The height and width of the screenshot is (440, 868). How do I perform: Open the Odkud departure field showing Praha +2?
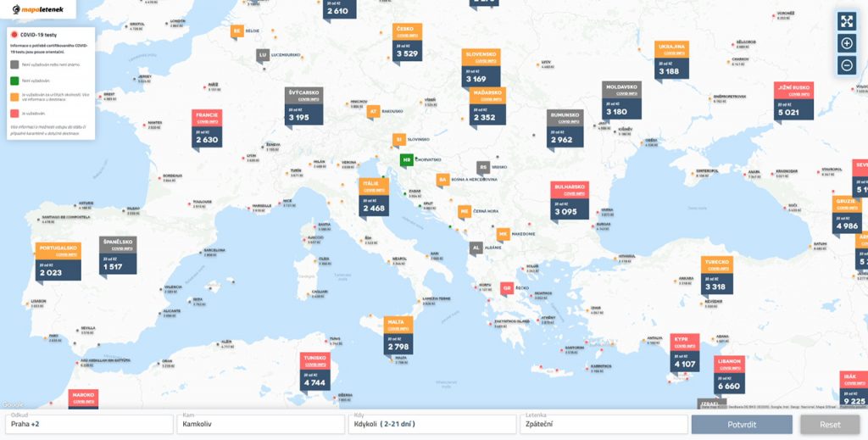click(x=88, y=424)
